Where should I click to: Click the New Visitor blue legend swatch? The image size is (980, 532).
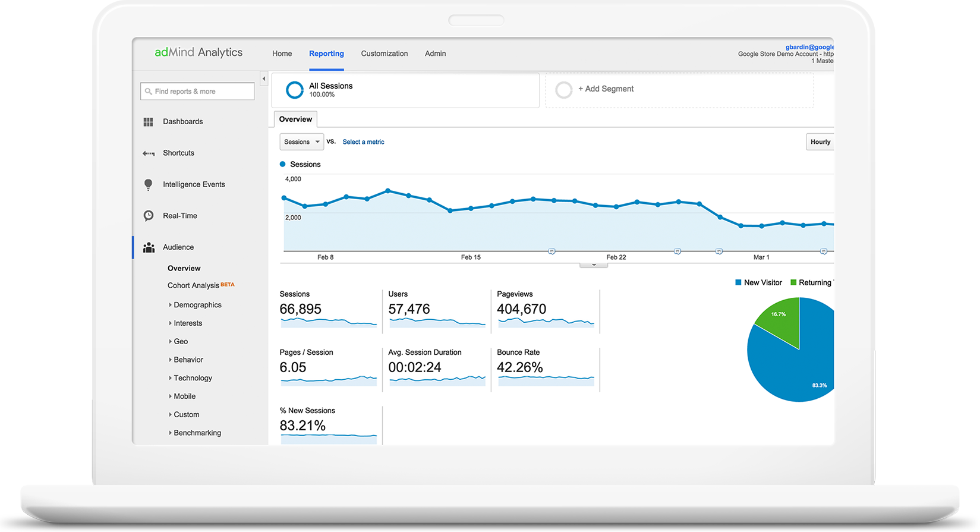(738, 282)
